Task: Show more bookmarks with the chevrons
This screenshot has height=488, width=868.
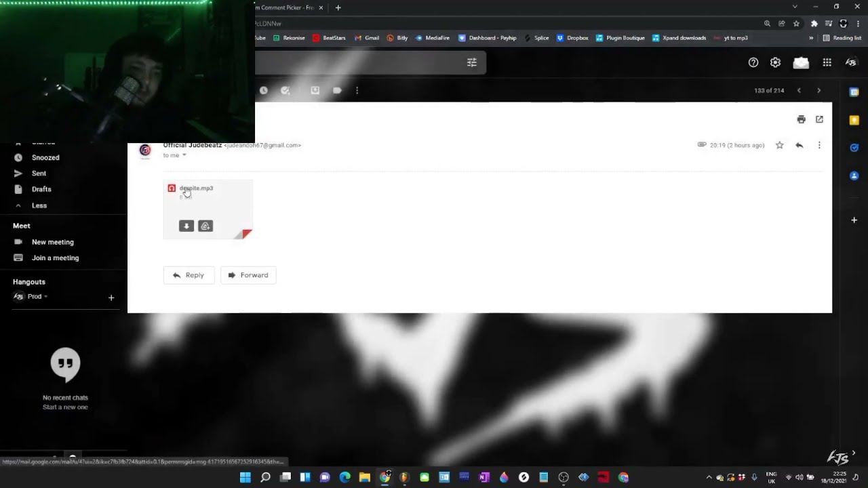Action: 811,38
